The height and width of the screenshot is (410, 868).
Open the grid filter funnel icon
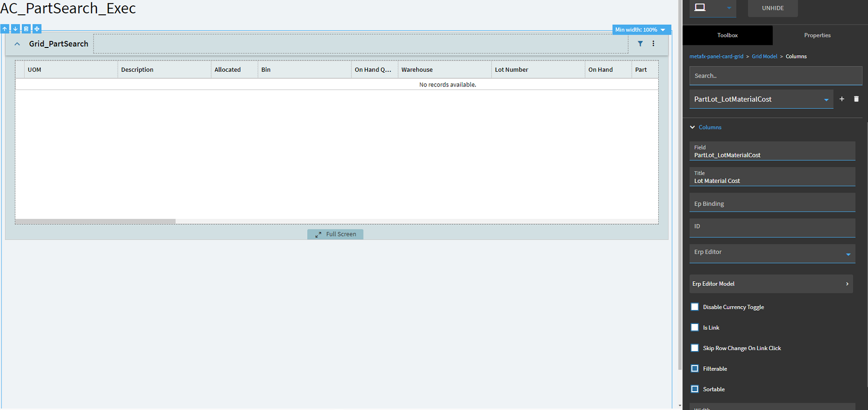pyautogui.click(x=640, y=44)
